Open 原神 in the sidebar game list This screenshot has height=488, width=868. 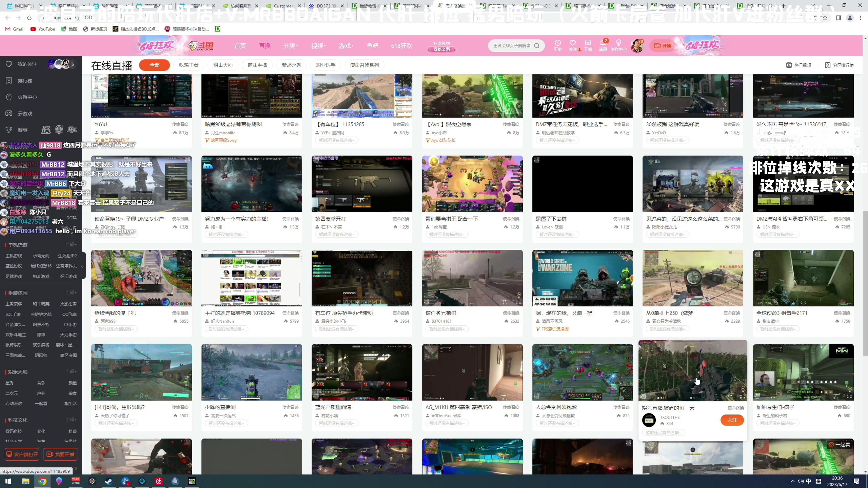point(41,334)
